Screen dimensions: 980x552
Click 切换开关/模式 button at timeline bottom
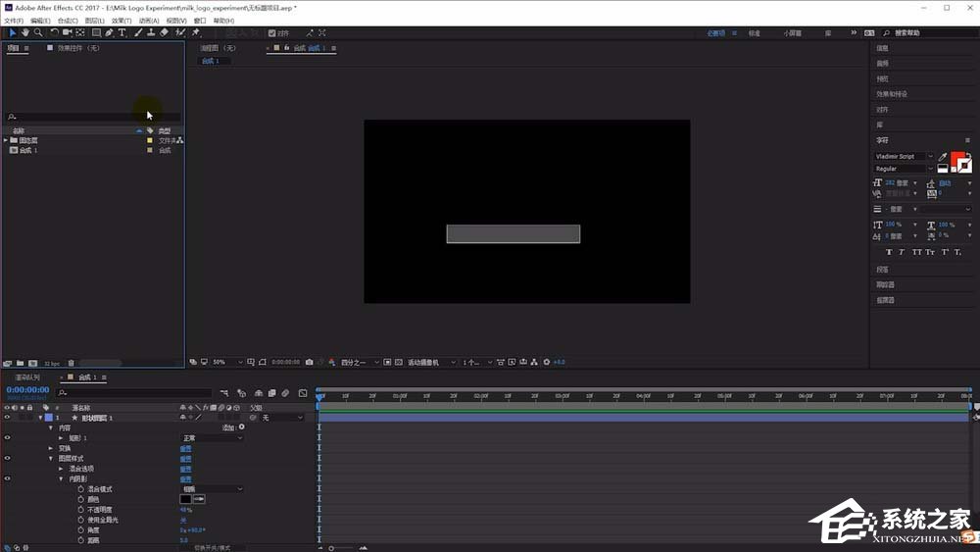click(x=211, y=547)
